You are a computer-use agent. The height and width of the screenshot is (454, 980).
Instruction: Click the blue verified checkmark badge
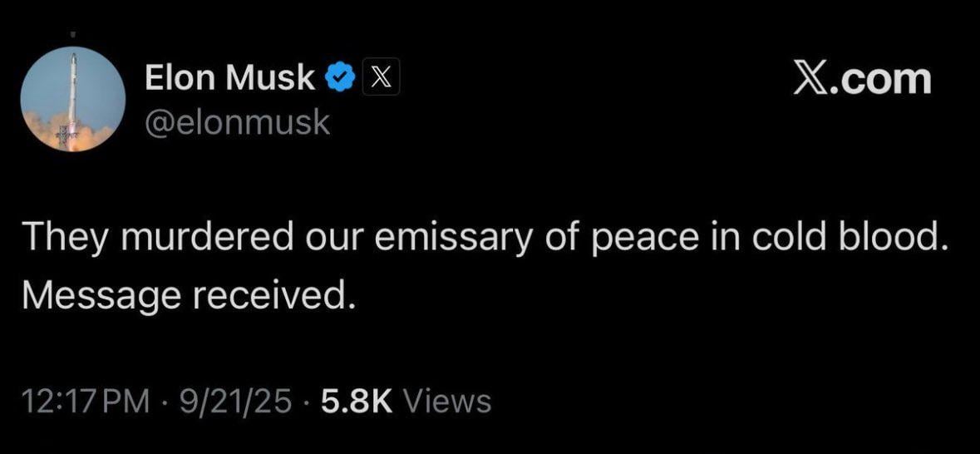point(340,79)
